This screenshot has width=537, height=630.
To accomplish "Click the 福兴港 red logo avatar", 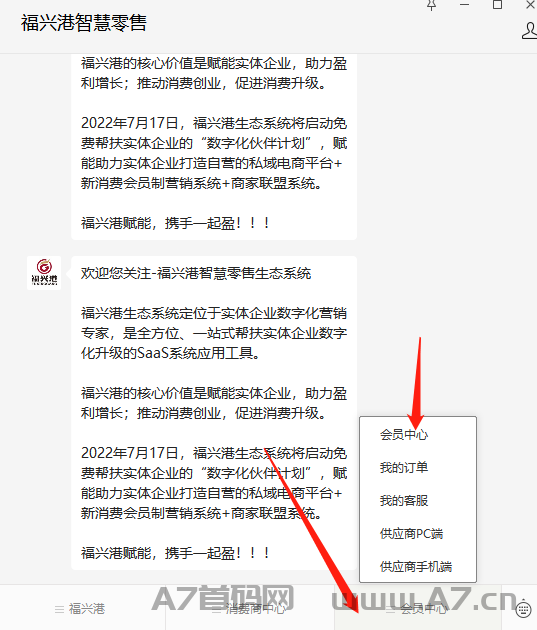I will coord(44,273).
